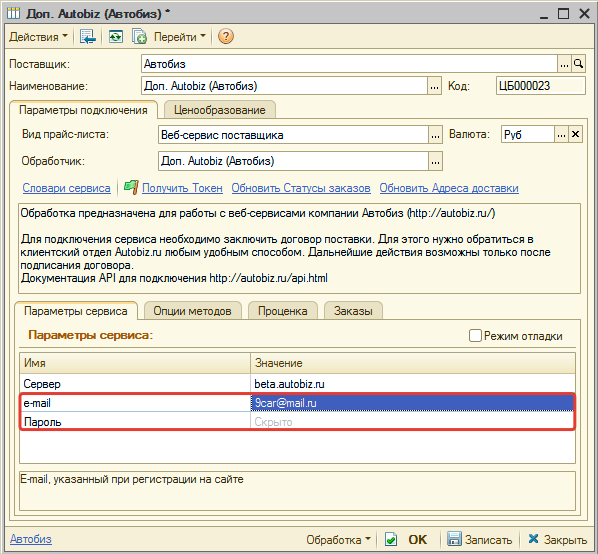Confirm with the OK button

tap(407, 539)
